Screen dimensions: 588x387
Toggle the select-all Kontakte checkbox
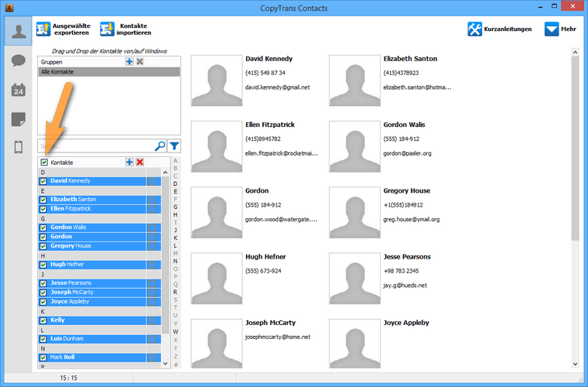click(x=44, y=163)
